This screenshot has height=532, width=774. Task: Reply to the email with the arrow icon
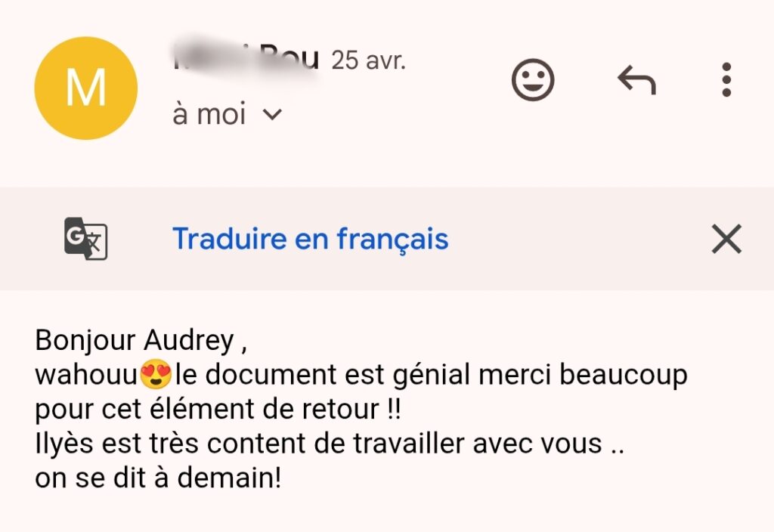[x=636, y=80]
